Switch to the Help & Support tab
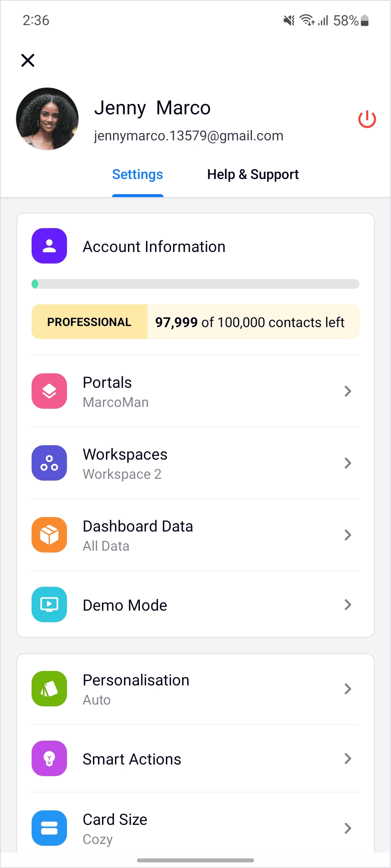The width and height of the screenshot is (391, 868). coord(253,174)
